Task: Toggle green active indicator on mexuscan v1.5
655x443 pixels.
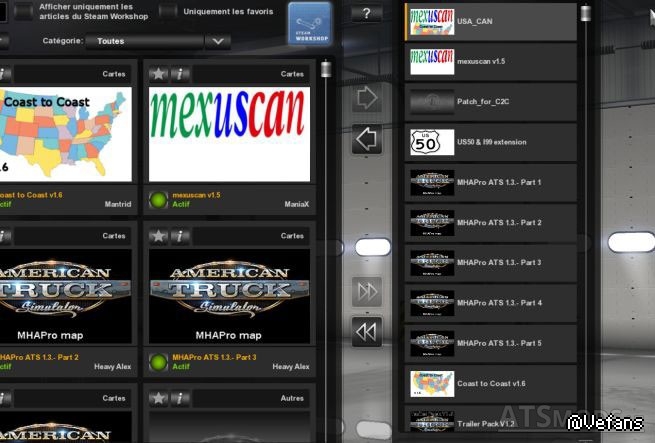Action: (158, 199)
